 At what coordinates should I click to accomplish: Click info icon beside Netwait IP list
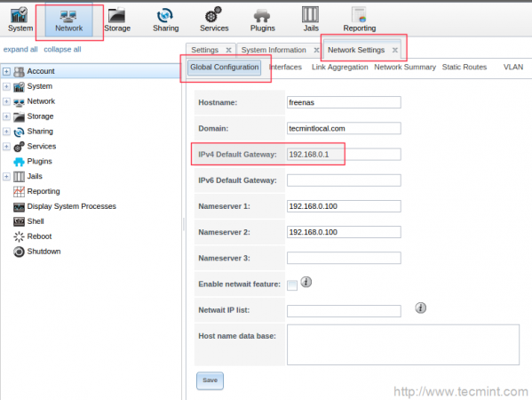[421, 308]
